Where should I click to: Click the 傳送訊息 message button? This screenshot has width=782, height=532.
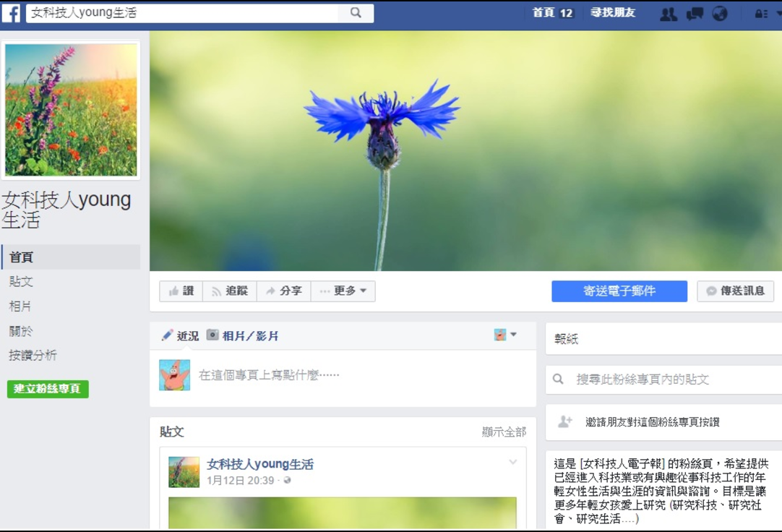tap(736, 291)
